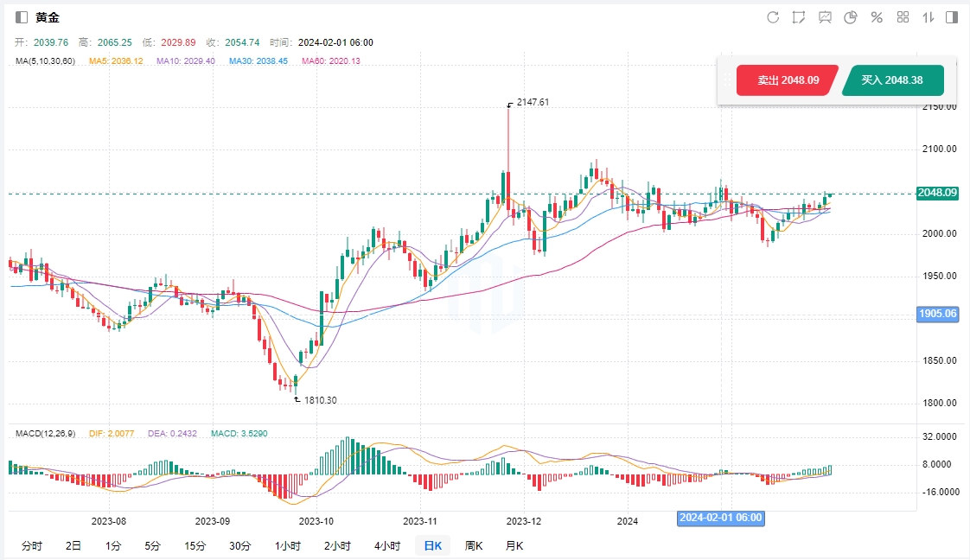Select the 周K weekly timeframe
This screenshot has width=970, height=560.
473,545
